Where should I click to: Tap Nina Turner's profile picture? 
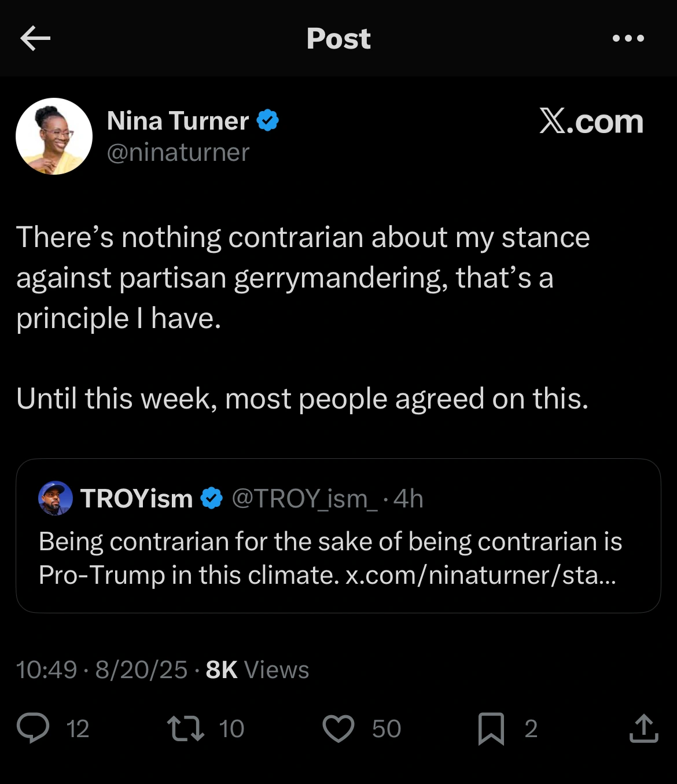54,137
